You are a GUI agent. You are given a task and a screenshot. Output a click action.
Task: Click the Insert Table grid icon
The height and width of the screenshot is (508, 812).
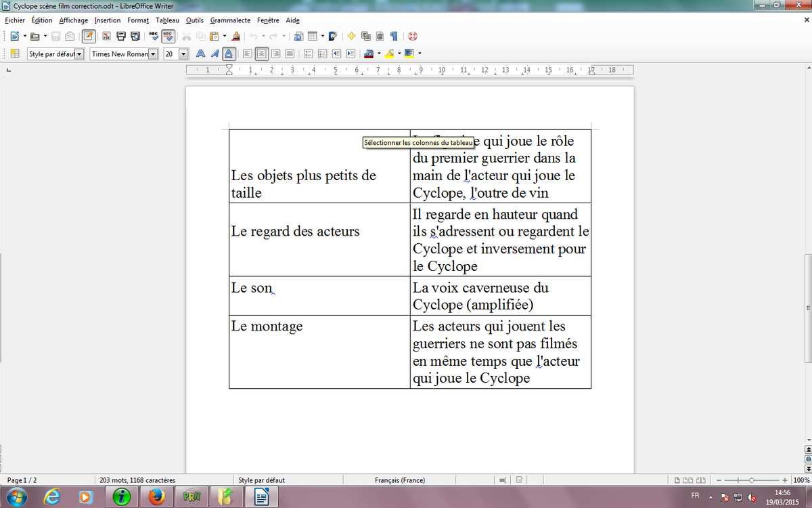[x=312, y=36]
